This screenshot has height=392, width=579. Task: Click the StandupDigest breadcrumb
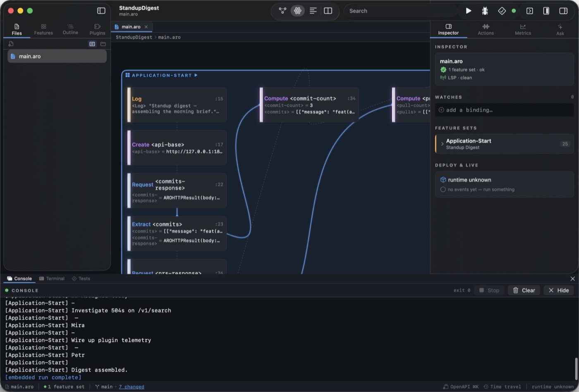(x=134, y=37)
